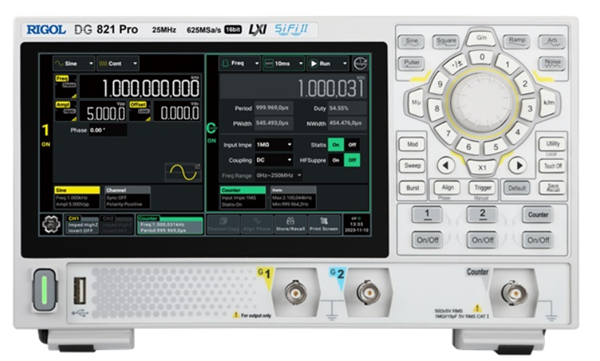This screenshot has width=600, height=361.
Task: Hit the Utility key
Action: (x=552, y=144)
